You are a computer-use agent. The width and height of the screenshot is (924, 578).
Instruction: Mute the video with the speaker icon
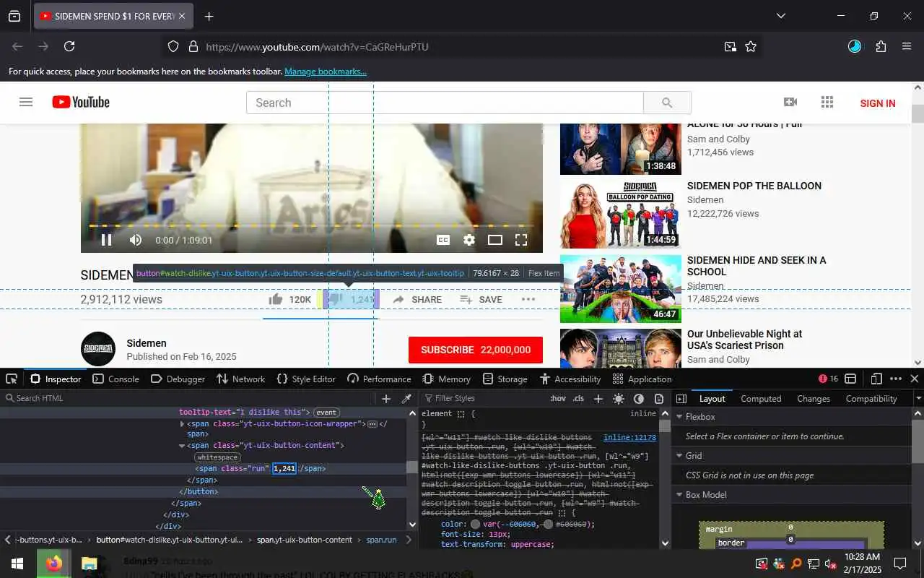click(x=135, y=240)
